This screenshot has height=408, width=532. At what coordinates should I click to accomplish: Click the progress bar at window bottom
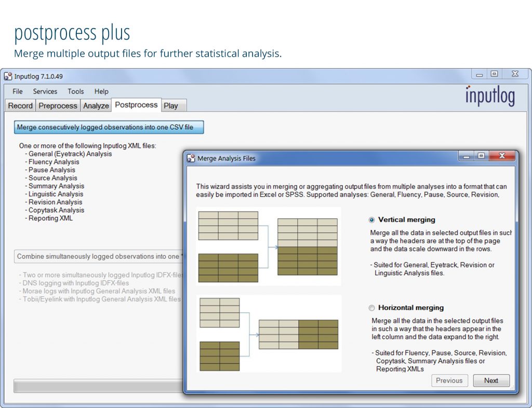tap(99, 386)
